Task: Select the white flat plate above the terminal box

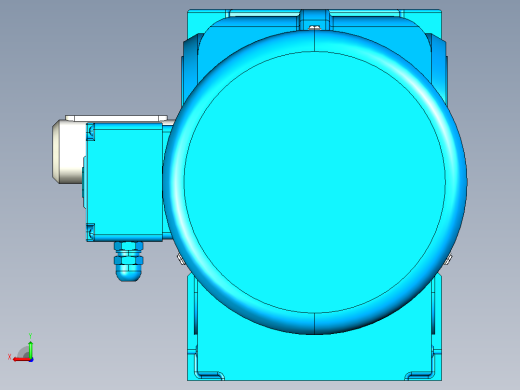Action: coord(116,118)
